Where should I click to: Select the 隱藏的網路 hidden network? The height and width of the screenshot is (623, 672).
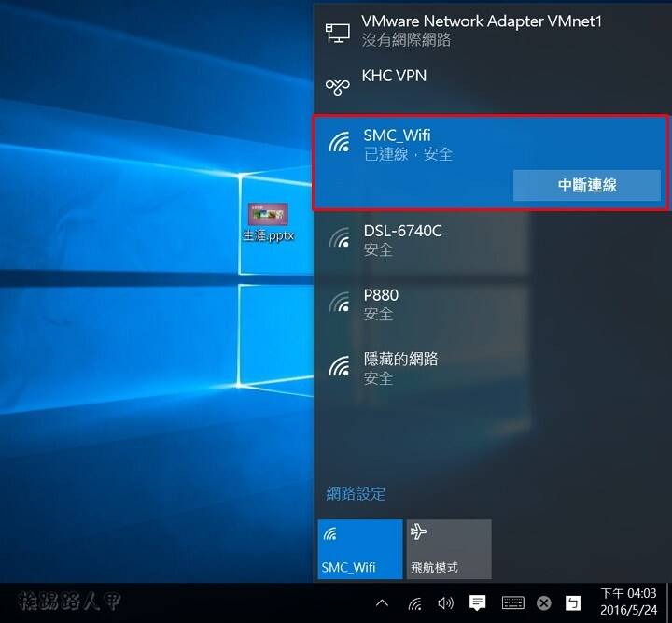point(492,368)
